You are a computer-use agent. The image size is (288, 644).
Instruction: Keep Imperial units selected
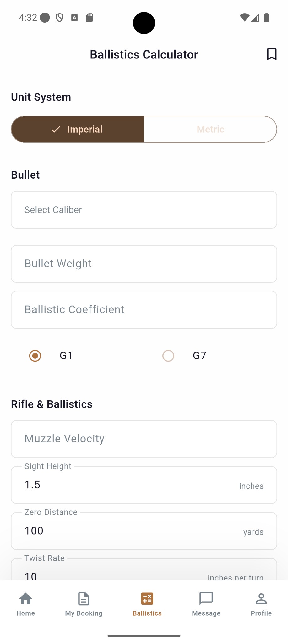point(77,129)
